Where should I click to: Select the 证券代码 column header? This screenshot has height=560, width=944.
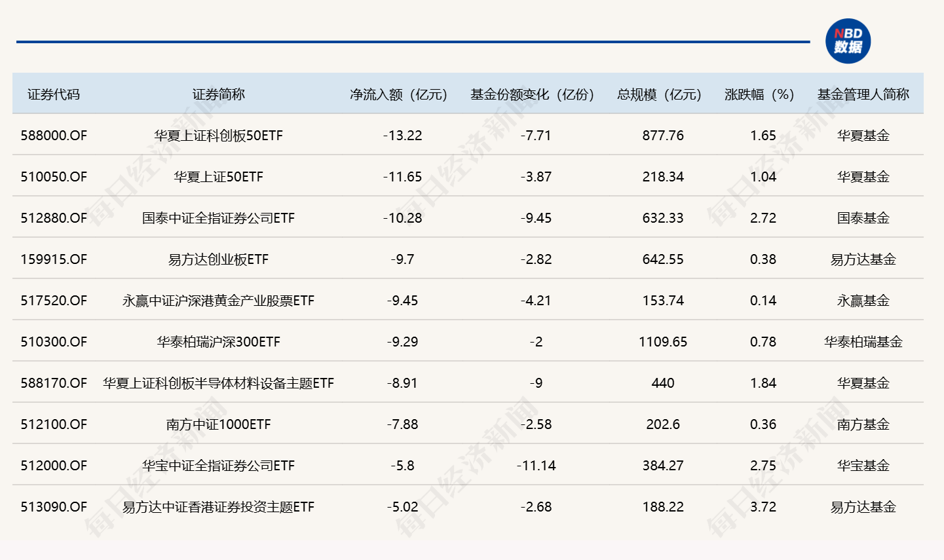pyautogui.click(x=54, y=94)
